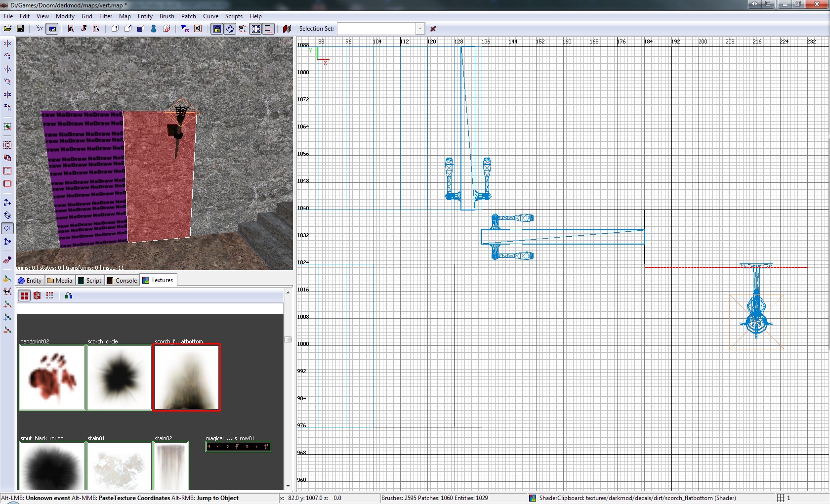Switch to the Console tab
This screenshot has width=830, height=504.
coord(122,280)
